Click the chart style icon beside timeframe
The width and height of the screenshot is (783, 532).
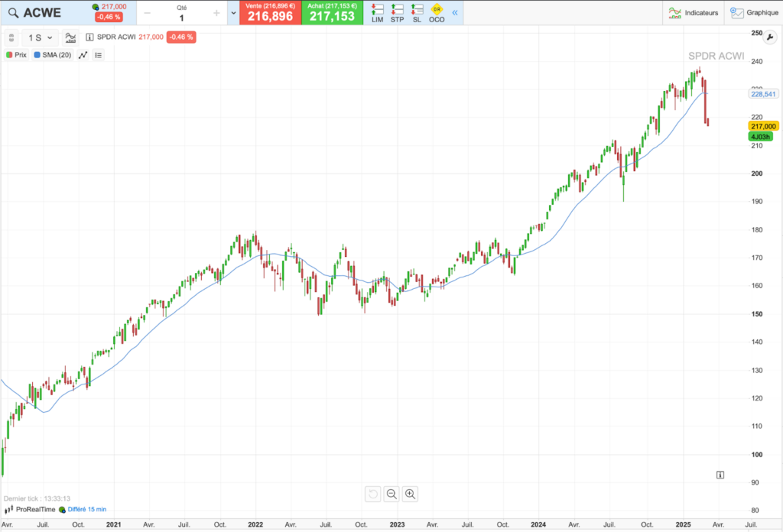pyautogui.click(x=70, y=37)
